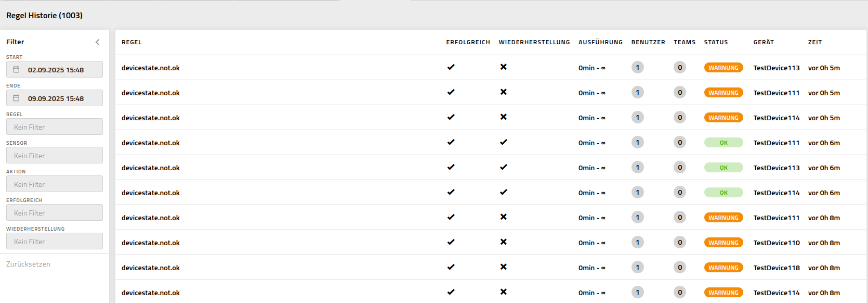Click the Teams count badge in first row
The image size is (868, 303).
coord(679,68)
